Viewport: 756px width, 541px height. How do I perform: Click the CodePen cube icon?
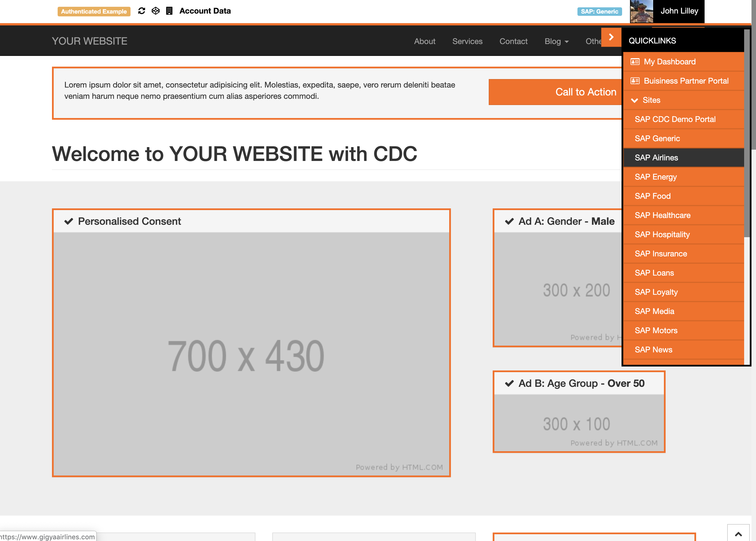(x=156, y=11)
